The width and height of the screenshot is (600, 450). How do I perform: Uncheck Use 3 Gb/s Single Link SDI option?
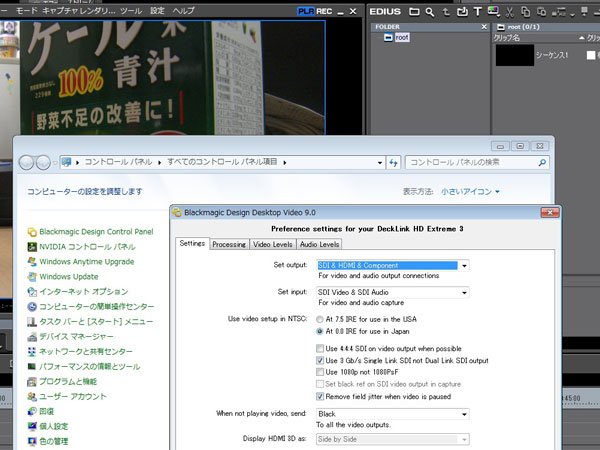pos(320,360)
